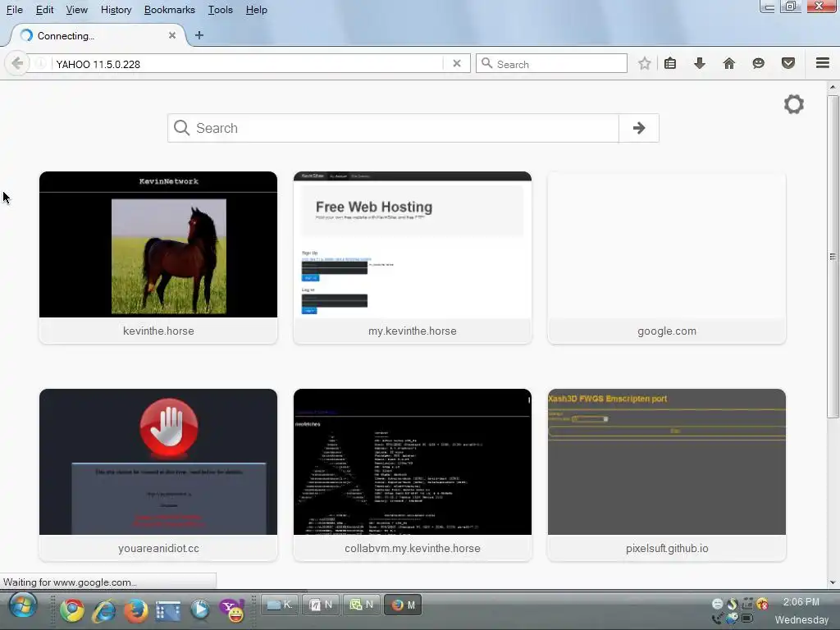Click the vertical scrollbar thumb

coord(833,257)
